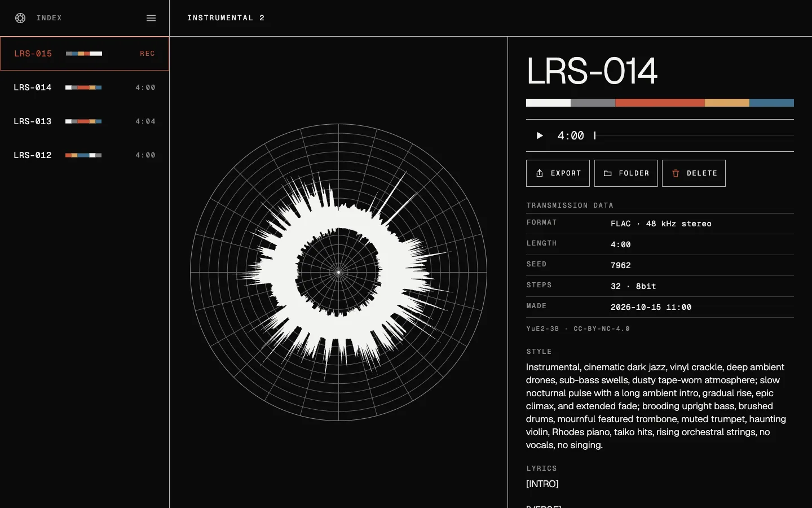Viewport: 812px width, 508px height.
Task: Click the INSTRUMENTAL 2 title in the header
Action: pos(226,18)
